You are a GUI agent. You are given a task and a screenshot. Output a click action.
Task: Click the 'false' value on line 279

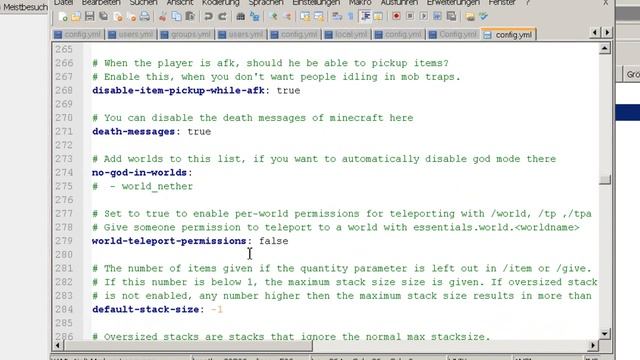(273, 241)
